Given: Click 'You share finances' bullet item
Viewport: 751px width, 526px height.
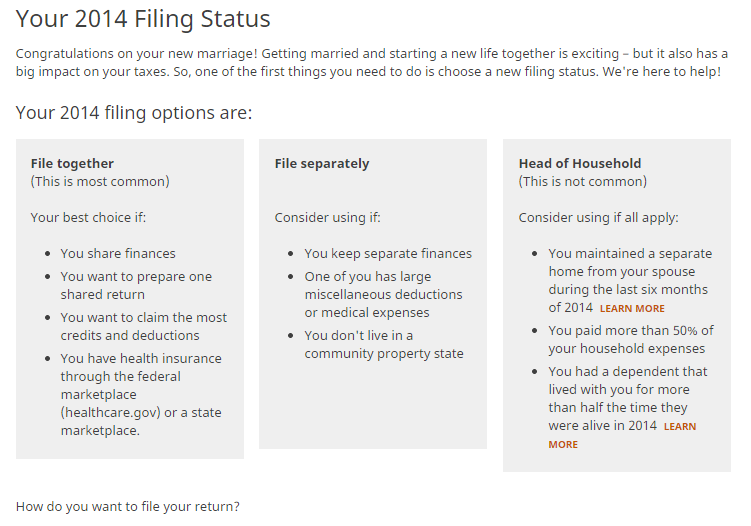Looking at the screenshot, I should pos(118,253).
